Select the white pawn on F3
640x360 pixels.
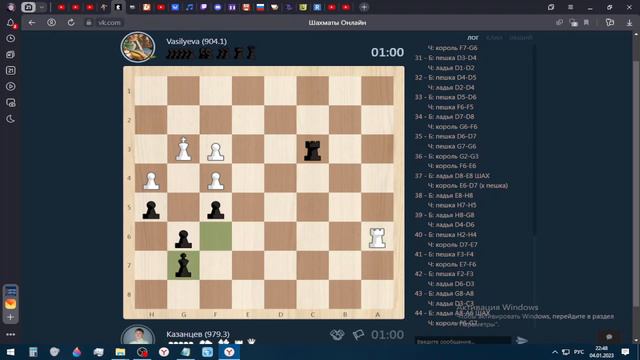tap(216, 151)
